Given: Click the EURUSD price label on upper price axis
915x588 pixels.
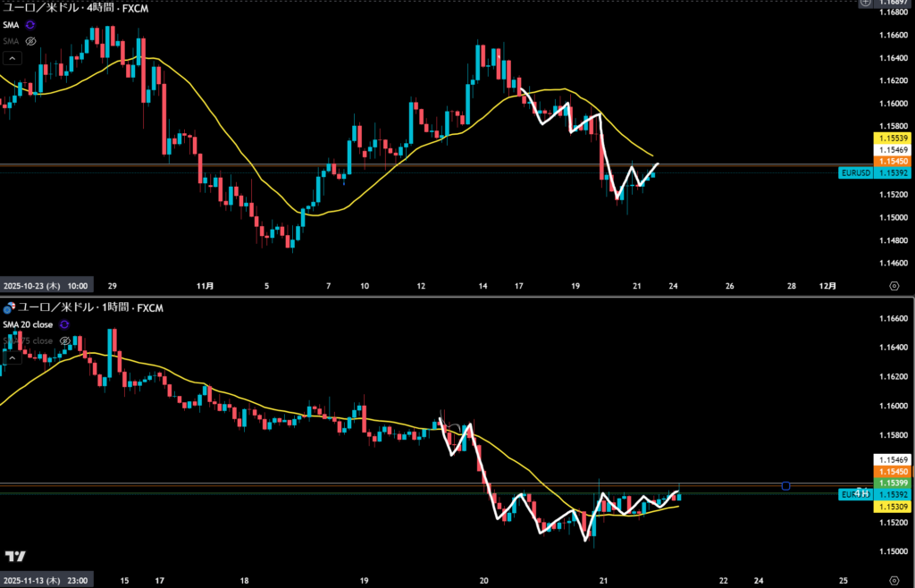Looking at the screenshot, I should click(854, 172).
